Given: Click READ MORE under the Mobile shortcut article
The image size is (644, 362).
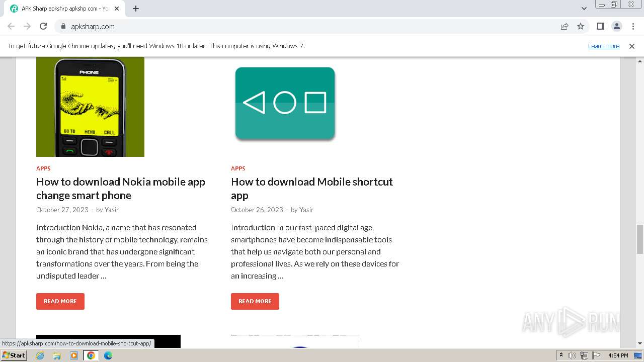Looking at the screenshot, I should pyautogui.click(x=255, y=301).
